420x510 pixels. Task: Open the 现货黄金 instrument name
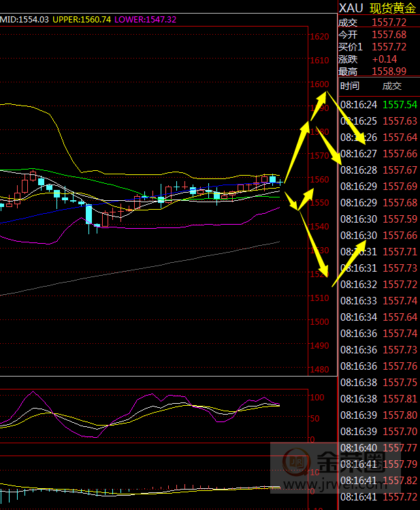pos(393,8)
